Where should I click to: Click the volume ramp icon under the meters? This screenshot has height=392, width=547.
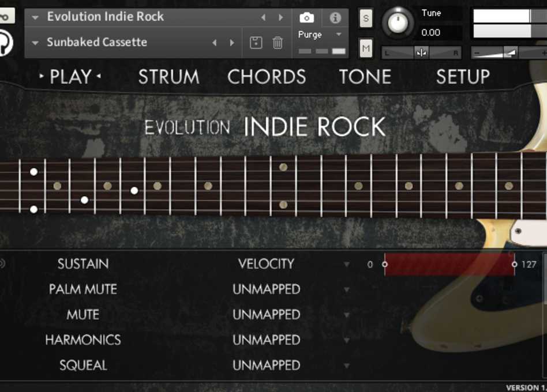point(511,53)
